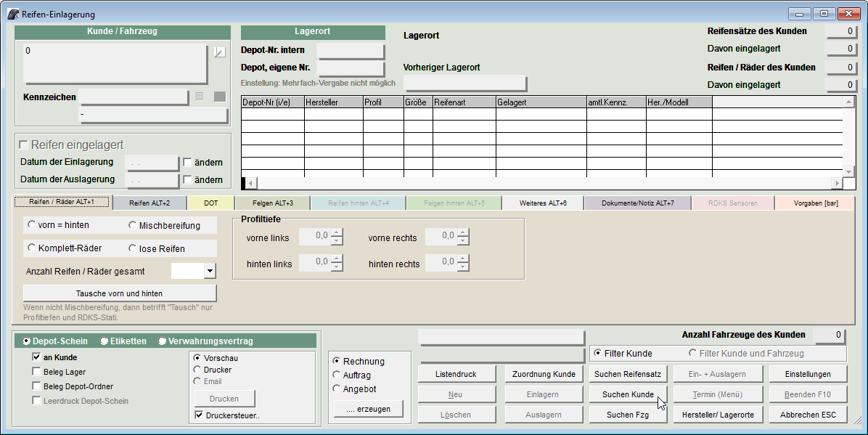Click the black record marker left of table scrollbar
868x435 pixels.
pyautogui.click(x=243, y=183)
